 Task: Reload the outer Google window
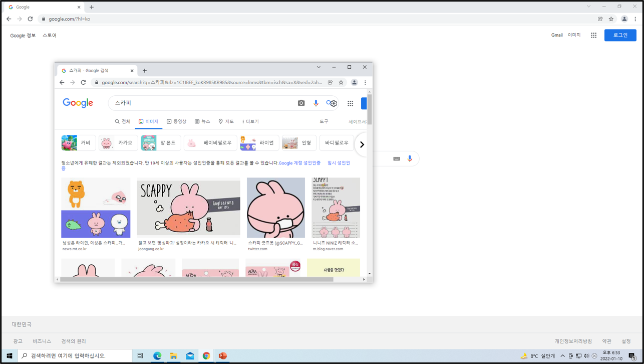pyautogui.click(x=30, y=19)
